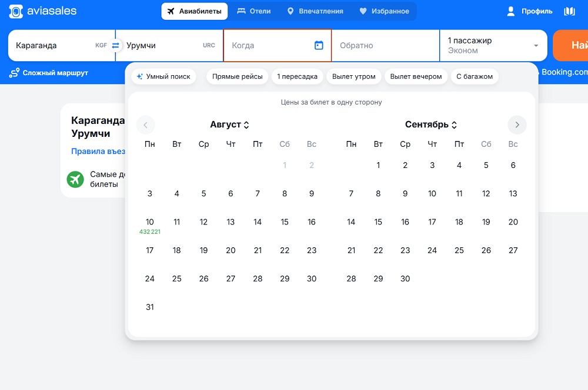Click the Караганда origin field
The image size is (588, 390).
click(x=62, y=45)
